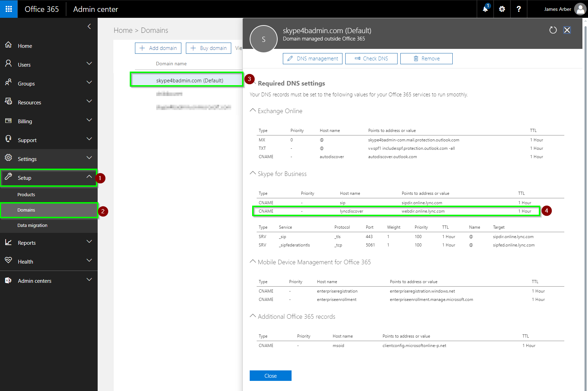Click clientconfig.microsoftonline-p.net value
The image size is (588, 391).
414,346
